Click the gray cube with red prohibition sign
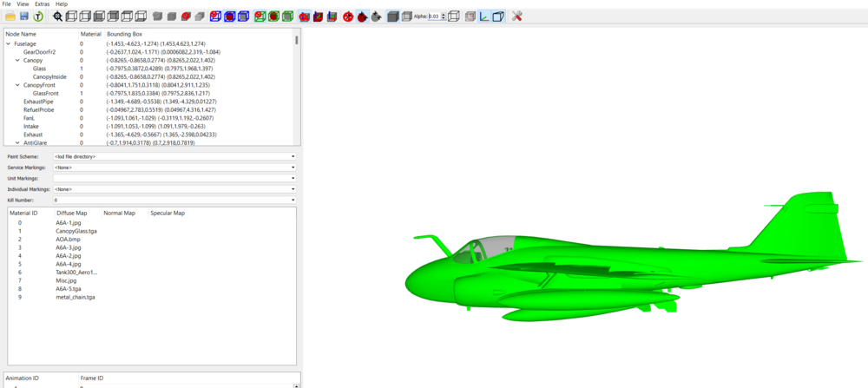The height and width of the screenshot is (388, 868). click(x=186, y=16)
